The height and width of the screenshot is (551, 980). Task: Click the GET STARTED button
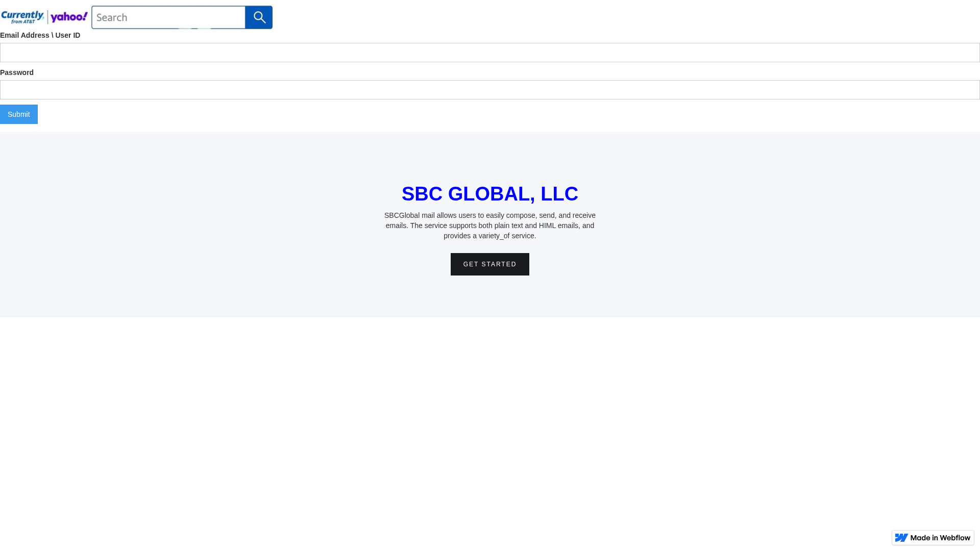[490, 264]
